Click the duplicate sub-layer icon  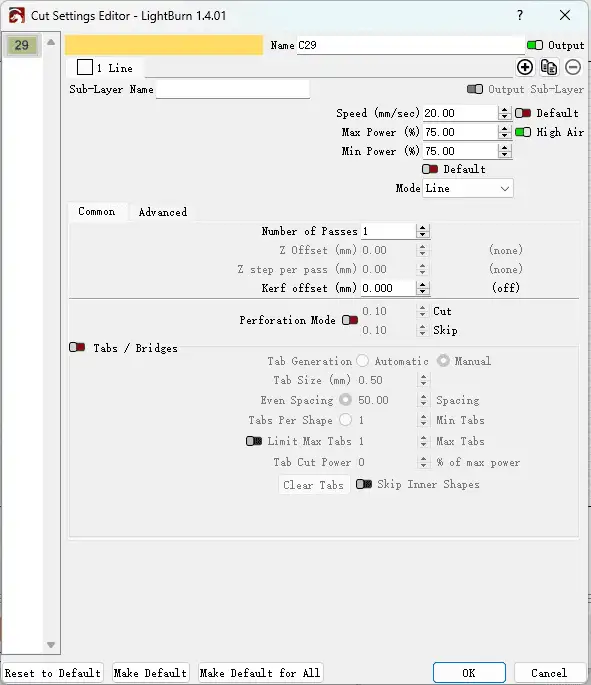[x=549, y=67]
